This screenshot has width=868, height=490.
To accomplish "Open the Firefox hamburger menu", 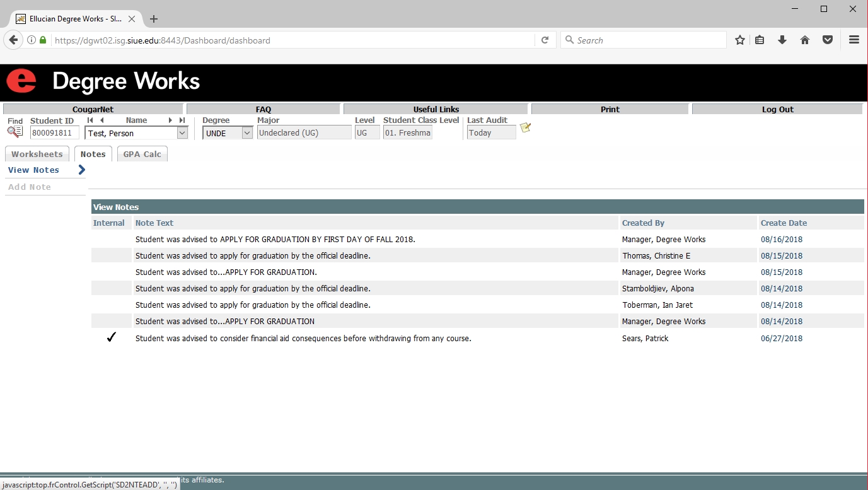I will click(854, 40).
